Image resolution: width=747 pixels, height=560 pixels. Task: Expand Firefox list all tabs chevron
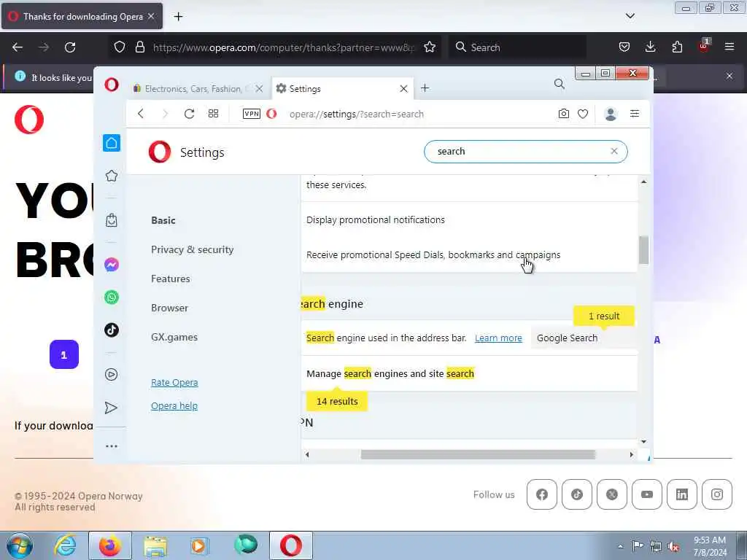click(x=630, y=16)
